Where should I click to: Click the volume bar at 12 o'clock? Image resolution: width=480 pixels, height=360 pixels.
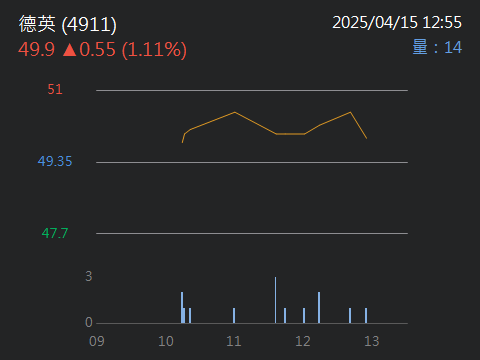304,315
